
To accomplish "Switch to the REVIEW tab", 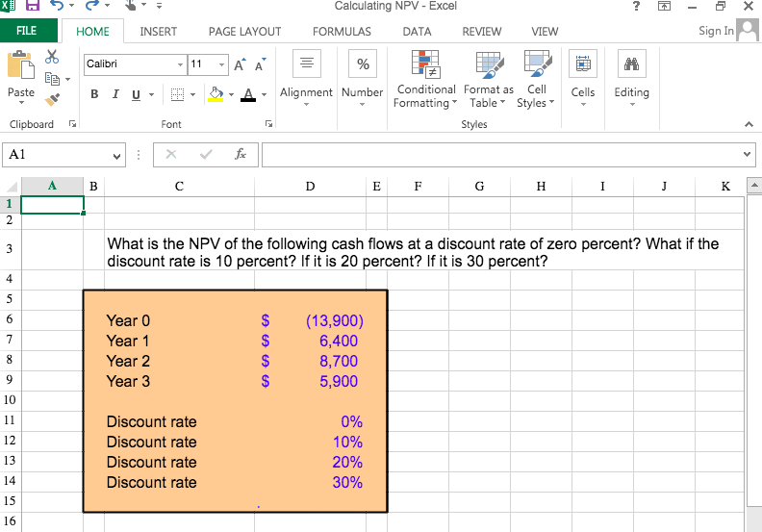I will [x=482, y=32].
